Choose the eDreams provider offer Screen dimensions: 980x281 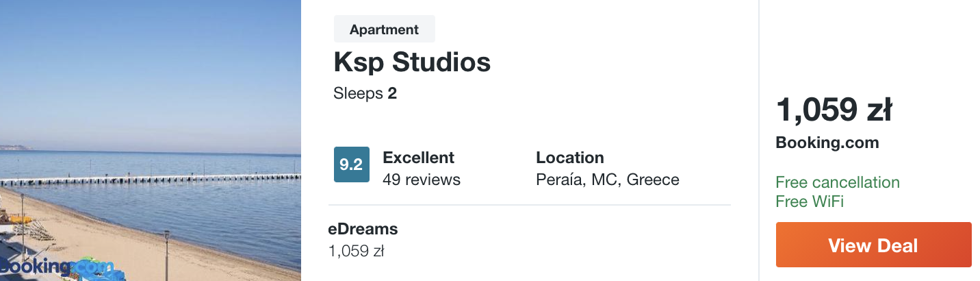(x=363, y=229)
